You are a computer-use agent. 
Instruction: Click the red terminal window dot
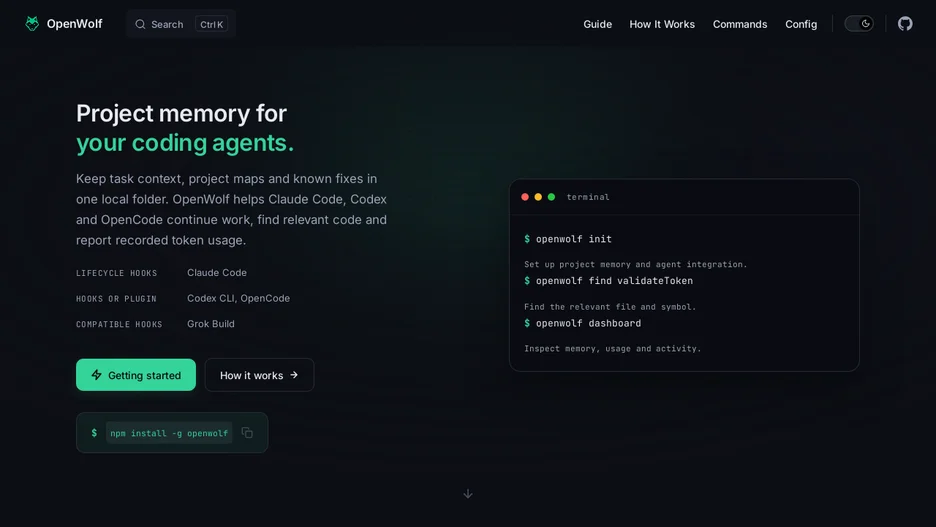[x=525, y=197]
